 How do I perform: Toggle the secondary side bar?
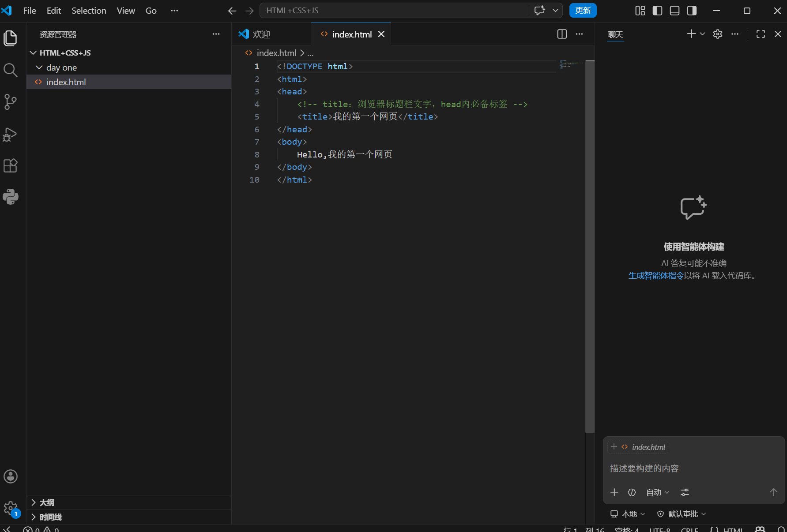(692, 11)
